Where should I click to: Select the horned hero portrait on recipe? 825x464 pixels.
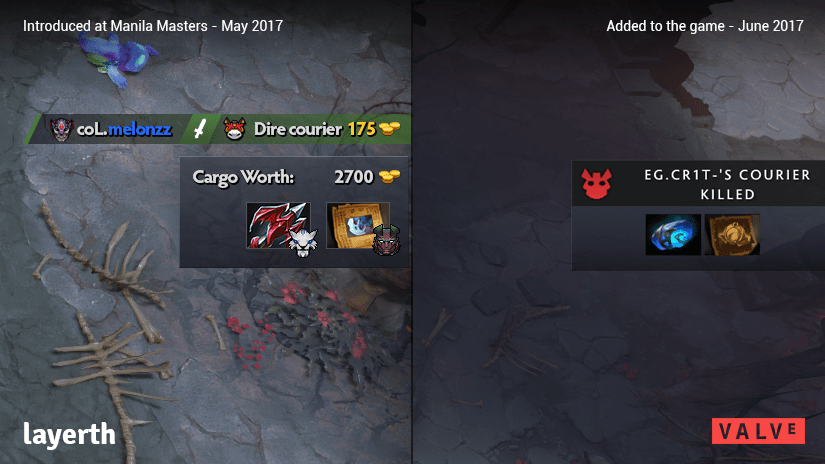tap(387, 240)
